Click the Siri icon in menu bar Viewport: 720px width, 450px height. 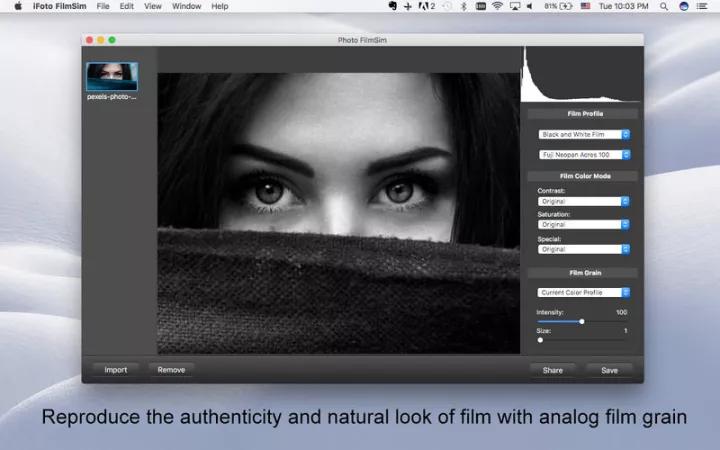coord(684,6)
